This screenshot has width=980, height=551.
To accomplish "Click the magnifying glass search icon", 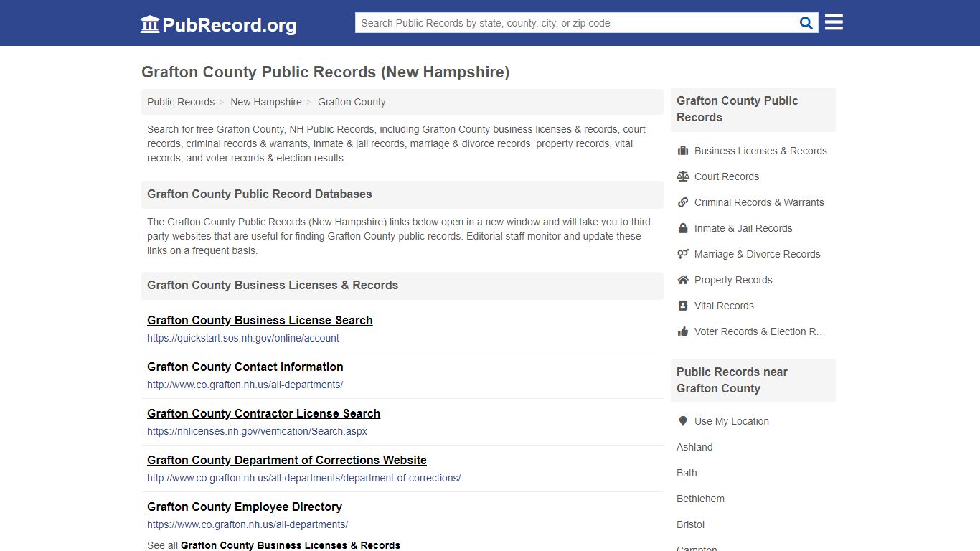I will [806, 23].
